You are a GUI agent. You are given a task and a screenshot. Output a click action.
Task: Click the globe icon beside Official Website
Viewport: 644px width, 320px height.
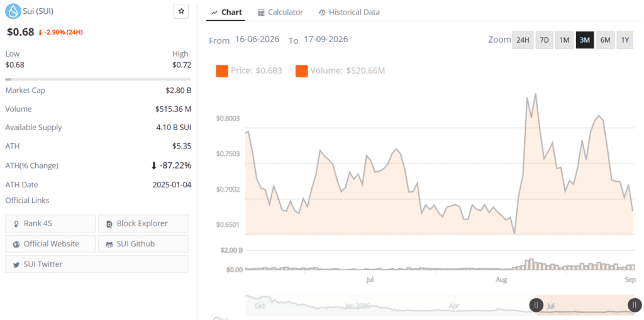point(16,244)
